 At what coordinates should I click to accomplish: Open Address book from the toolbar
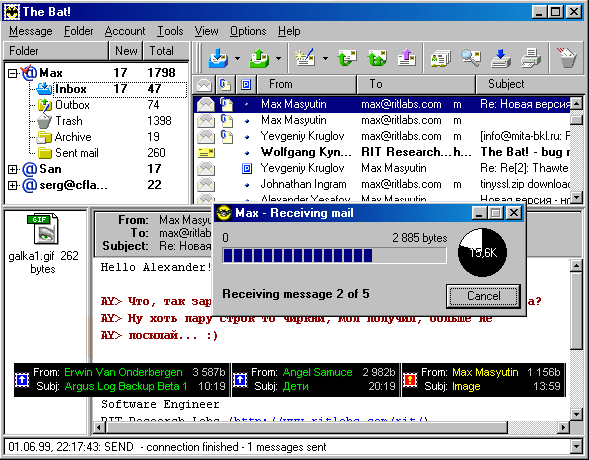(x=440, y=58)
